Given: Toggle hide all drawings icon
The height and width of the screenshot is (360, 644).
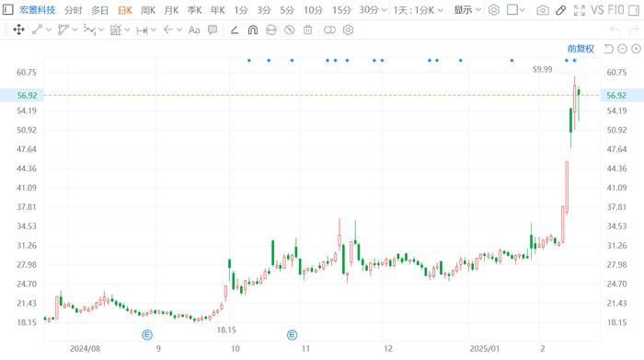Looking at the screenshot, I should pos(290,29).
